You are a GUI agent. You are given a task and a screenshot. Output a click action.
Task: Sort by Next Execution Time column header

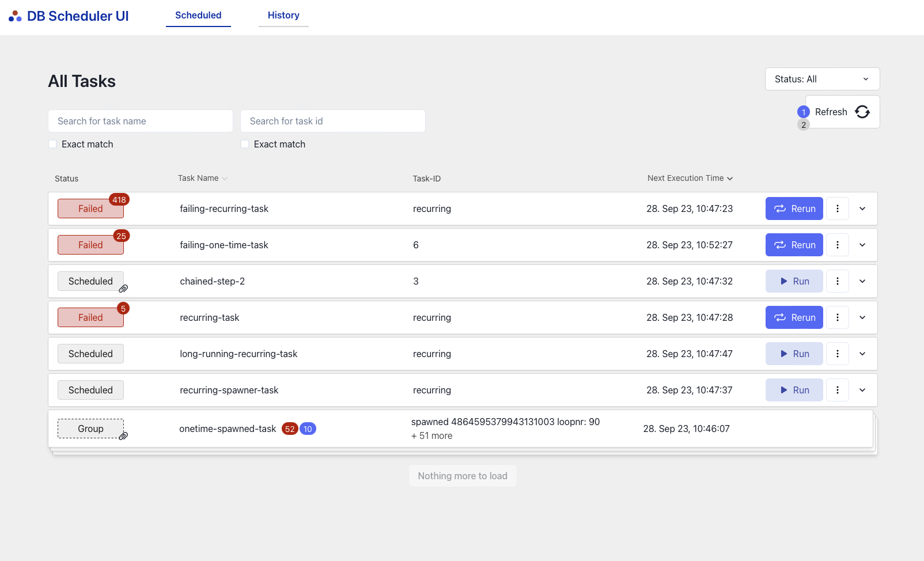pyautogui.click(x=690, y=178)
